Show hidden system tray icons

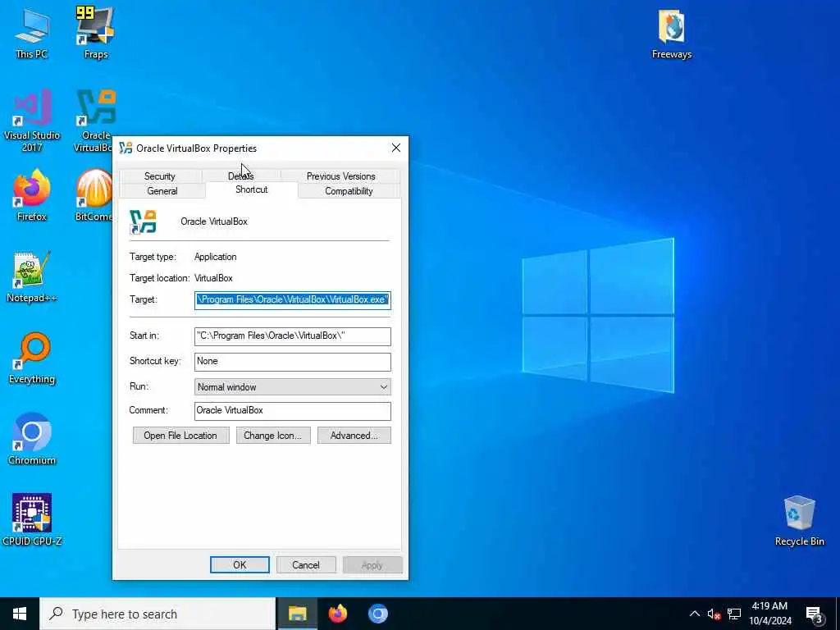(694, 614)
